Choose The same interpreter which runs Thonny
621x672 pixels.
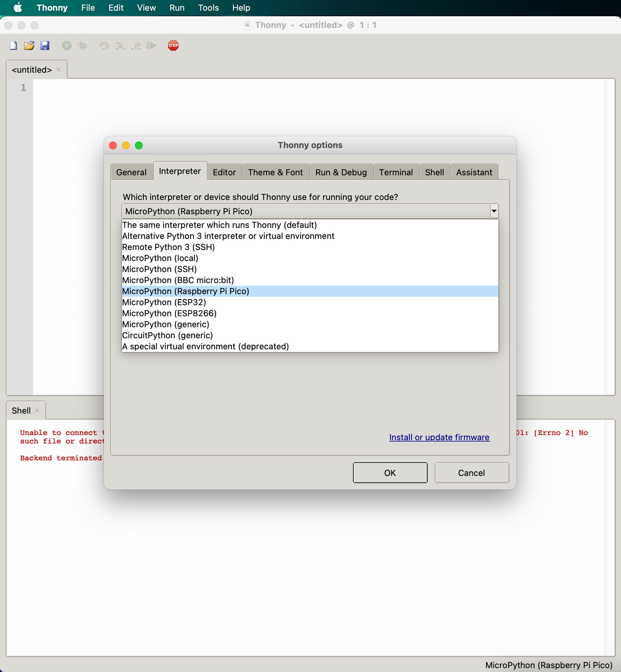click(310, 225)
